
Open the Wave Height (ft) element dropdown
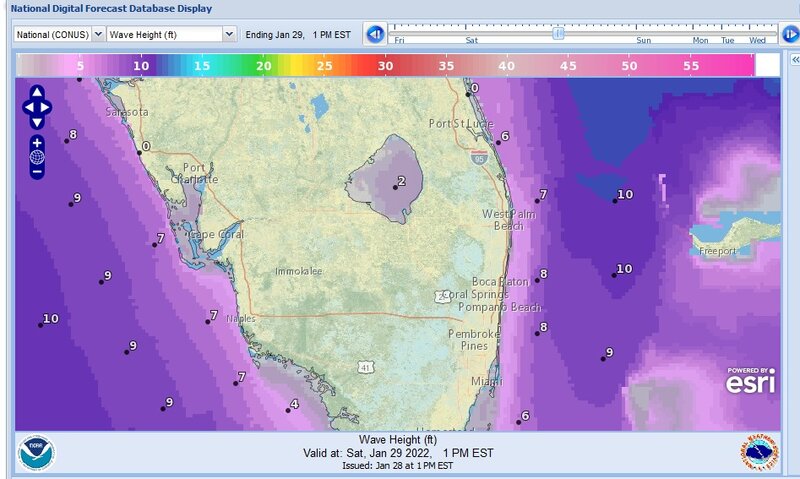171,33
